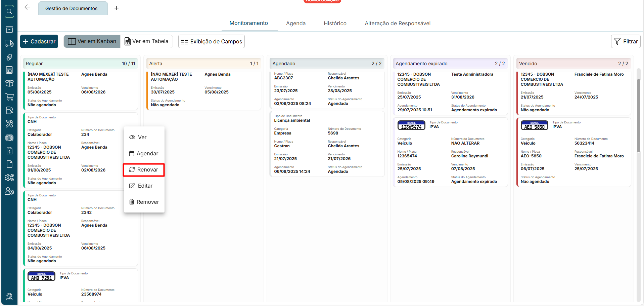Open the wrench and screwdriver sidebar icon
Image resolution: width=644 pixels, height=306 pixels.
tap(9, 124)
